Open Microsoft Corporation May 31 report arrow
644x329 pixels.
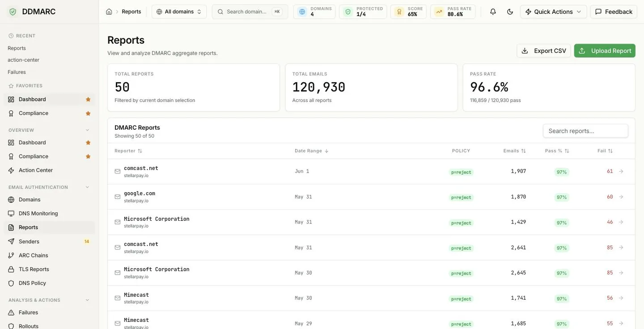[x=621, y=222]
